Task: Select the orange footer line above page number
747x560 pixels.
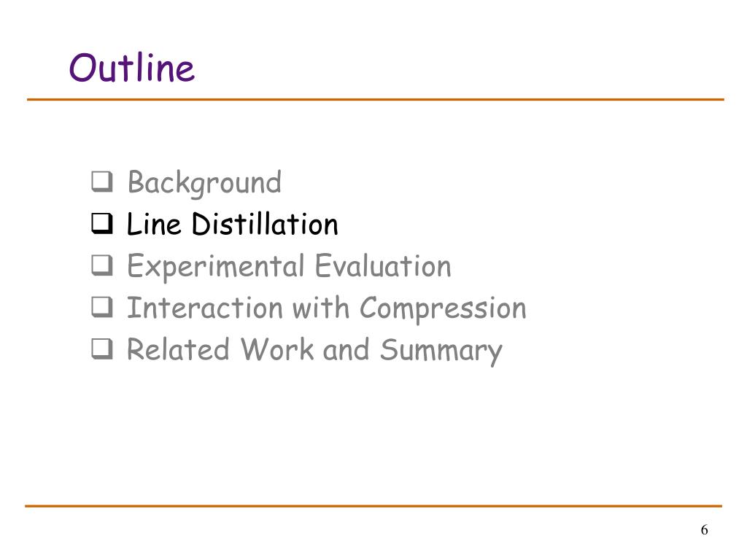Action: tap(373, 506)
